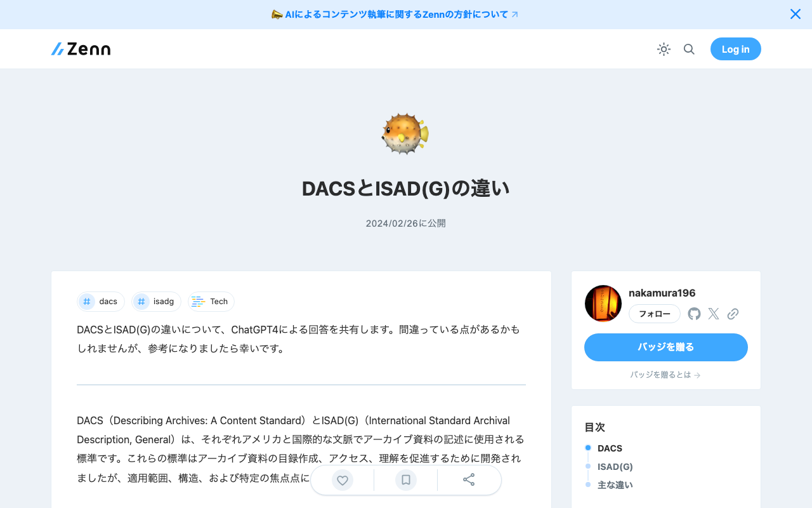Like the article with the heart icon

[342, 480]
